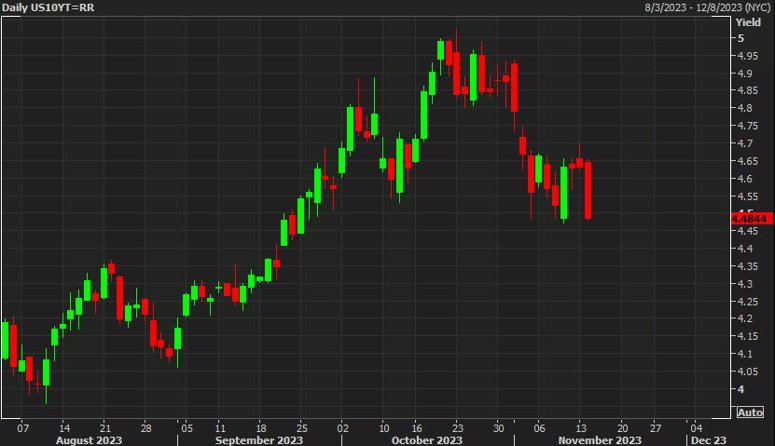This screenshot has height=446, width=775.
Task: Click the Yield axis heading
Action: click(x=748, y=22)
